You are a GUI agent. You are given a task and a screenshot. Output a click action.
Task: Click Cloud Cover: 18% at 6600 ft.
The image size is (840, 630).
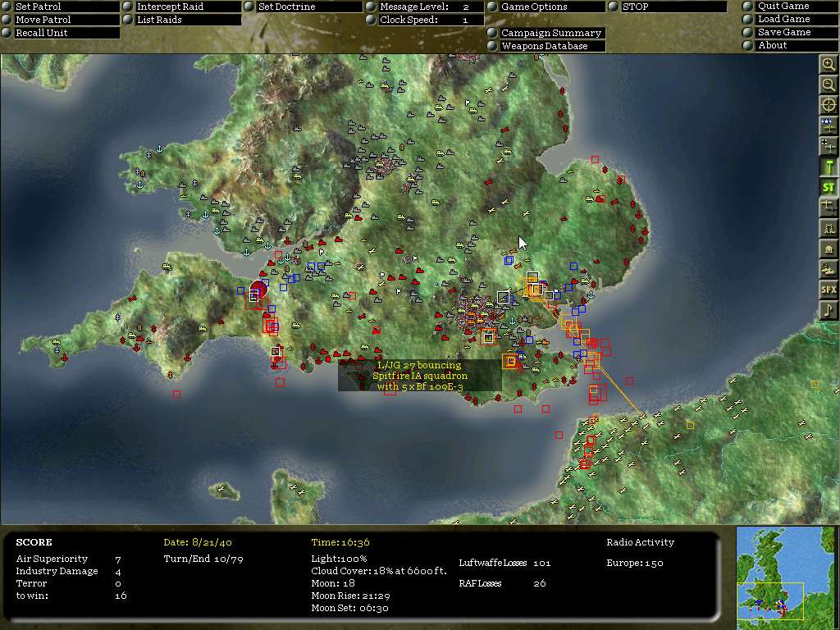pos(379,571)
